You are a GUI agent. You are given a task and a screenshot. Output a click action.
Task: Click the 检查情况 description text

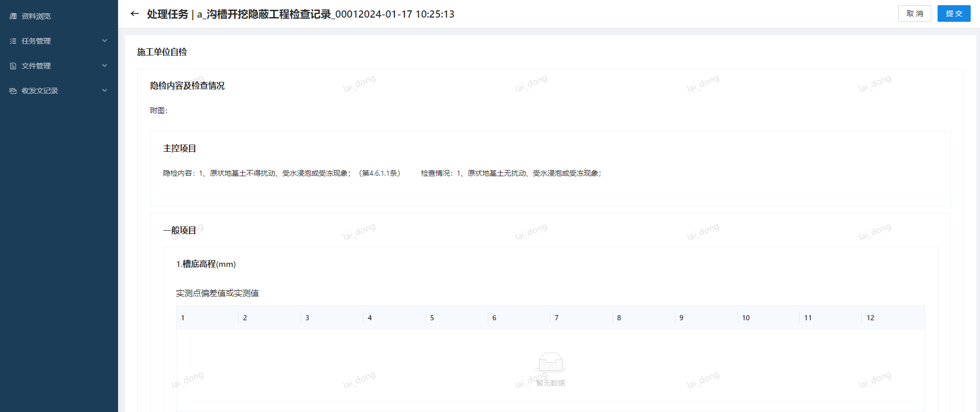pos(511,173)
